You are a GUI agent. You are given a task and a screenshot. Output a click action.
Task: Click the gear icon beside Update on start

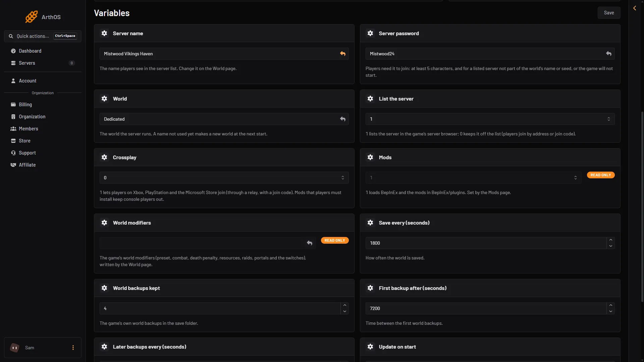(370, 347)
